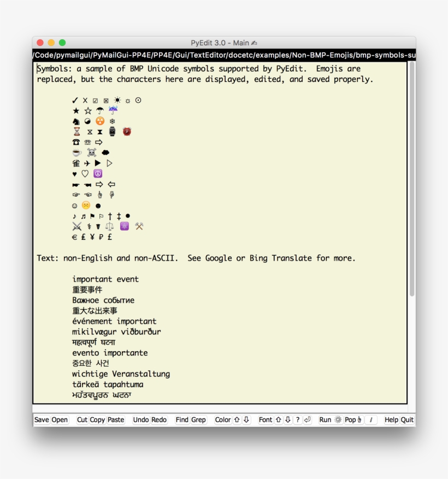448x479 pixels.
Task: Click the Color decrease arrow icon
Action: click(245, 419)
